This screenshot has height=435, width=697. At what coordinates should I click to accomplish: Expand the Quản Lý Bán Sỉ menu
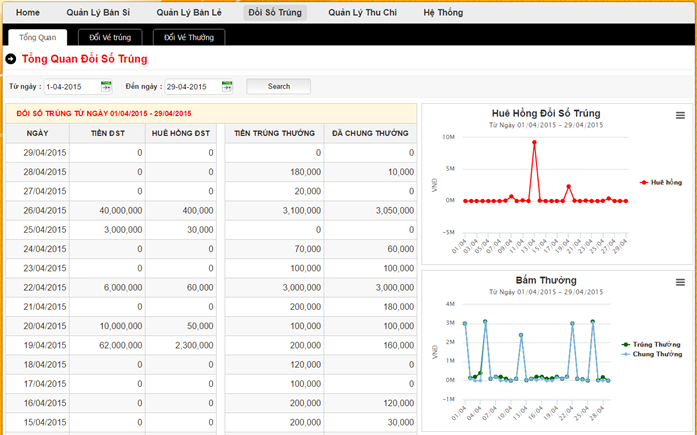[98, 12]
